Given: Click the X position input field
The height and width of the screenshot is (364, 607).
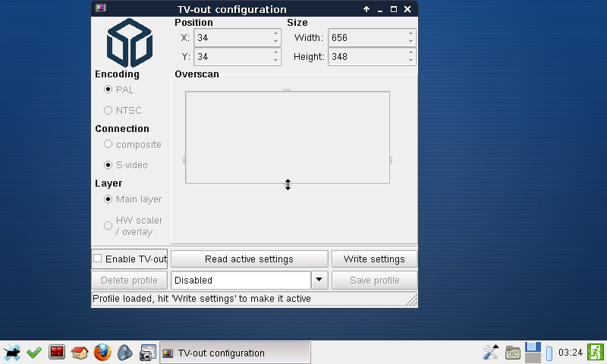Looking at the screenshot, I should (231, 38).
